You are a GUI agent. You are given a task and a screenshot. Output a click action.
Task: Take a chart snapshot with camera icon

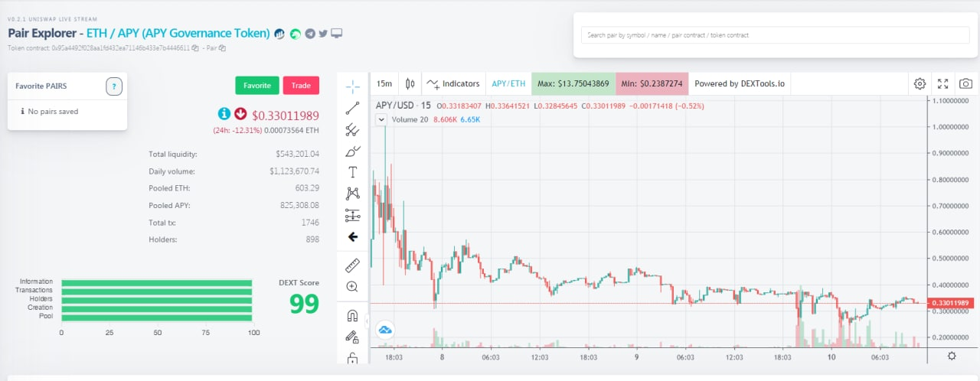click(x=966, y=83)
